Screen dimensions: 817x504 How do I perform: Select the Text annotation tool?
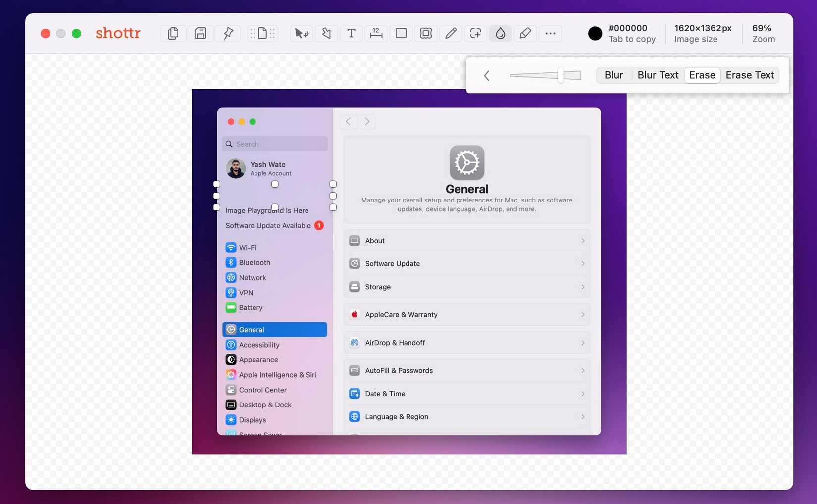pyautogui.click(x=351, y=33)
